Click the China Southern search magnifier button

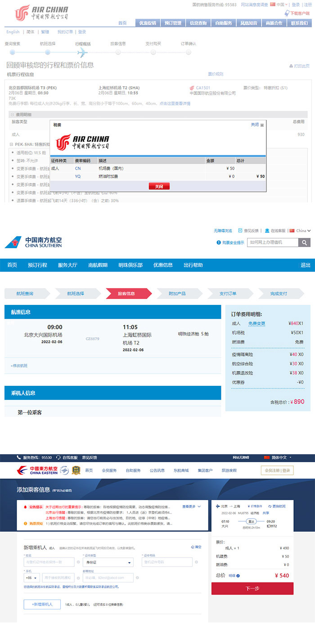tap(305, 242)
